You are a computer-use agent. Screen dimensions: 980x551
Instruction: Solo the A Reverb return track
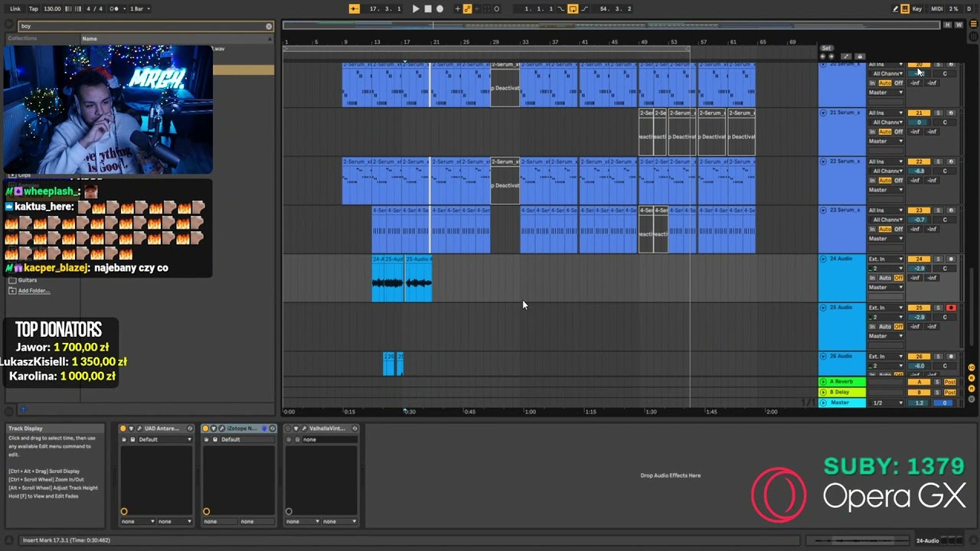click(939, 382)
